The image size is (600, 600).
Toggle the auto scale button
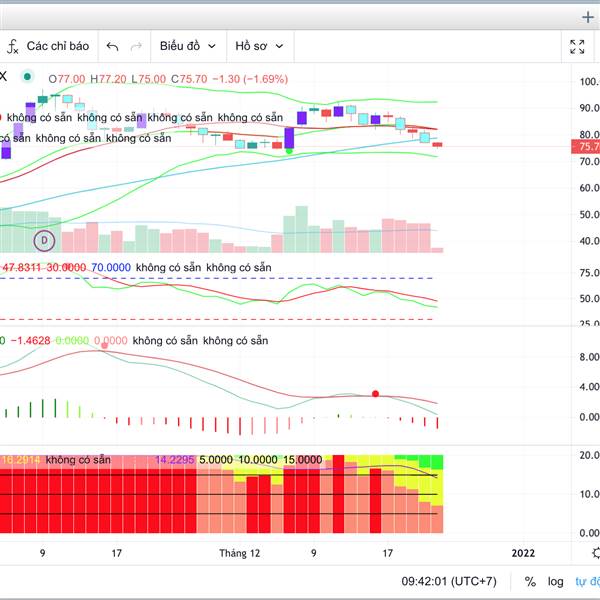587,582
